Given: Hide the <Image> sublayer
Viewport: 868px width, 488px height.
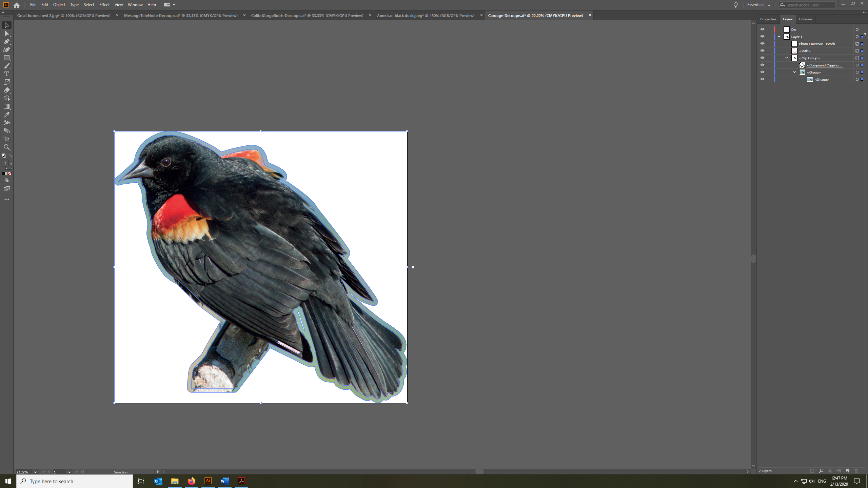Looking at the screenshot, I should (762, 79).
